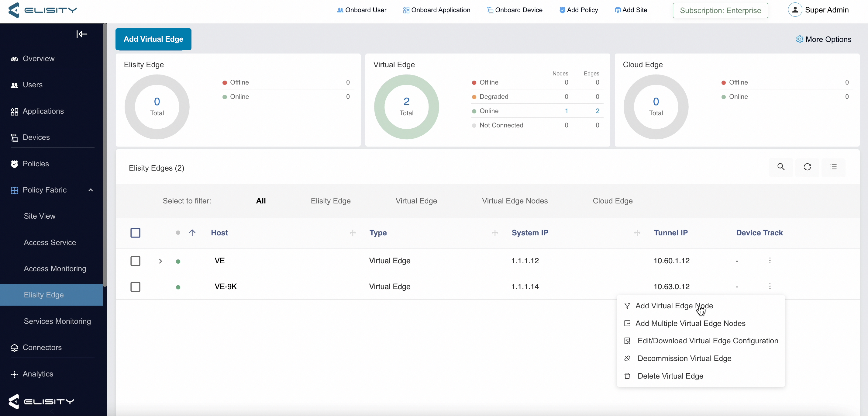Choose Edit/Download Virtual Edge Configuration

pos(701,341)
